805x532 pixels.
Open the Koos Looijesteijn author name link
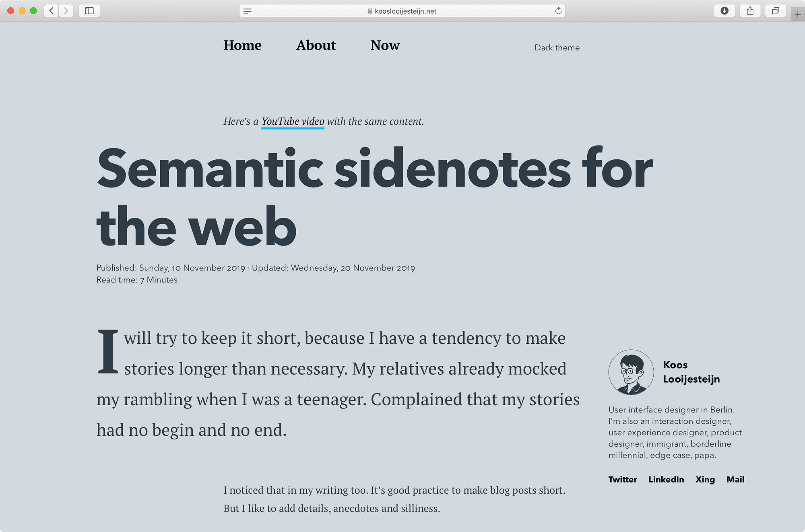tap(691, 372)
